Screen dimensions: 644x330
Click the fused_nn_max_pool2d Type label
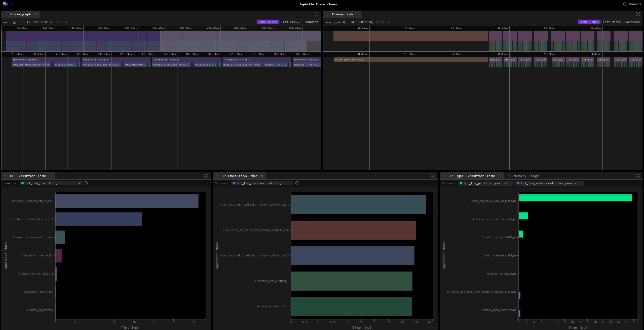click(x=499, y=237)
